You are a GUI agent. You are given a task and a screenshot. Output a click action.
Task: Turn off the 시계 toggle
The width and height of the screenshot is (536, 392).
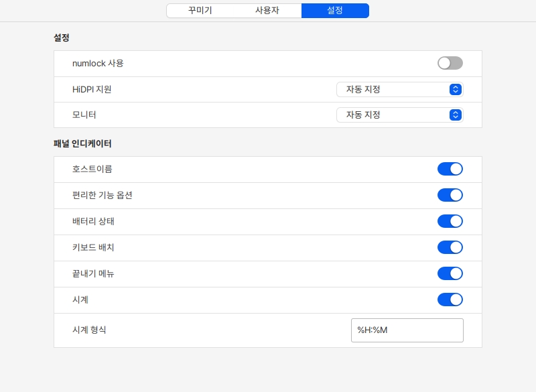click(450, 300)
